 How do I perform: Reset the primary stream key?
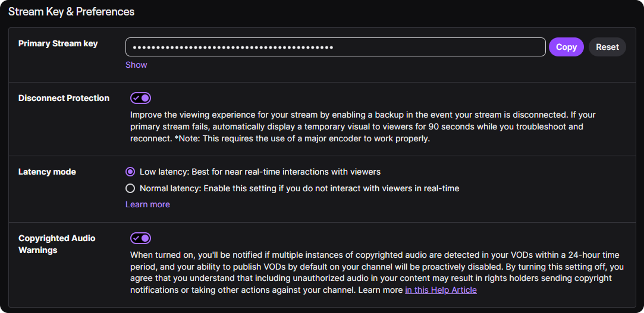pyautogui.click(x=607, y=47)
